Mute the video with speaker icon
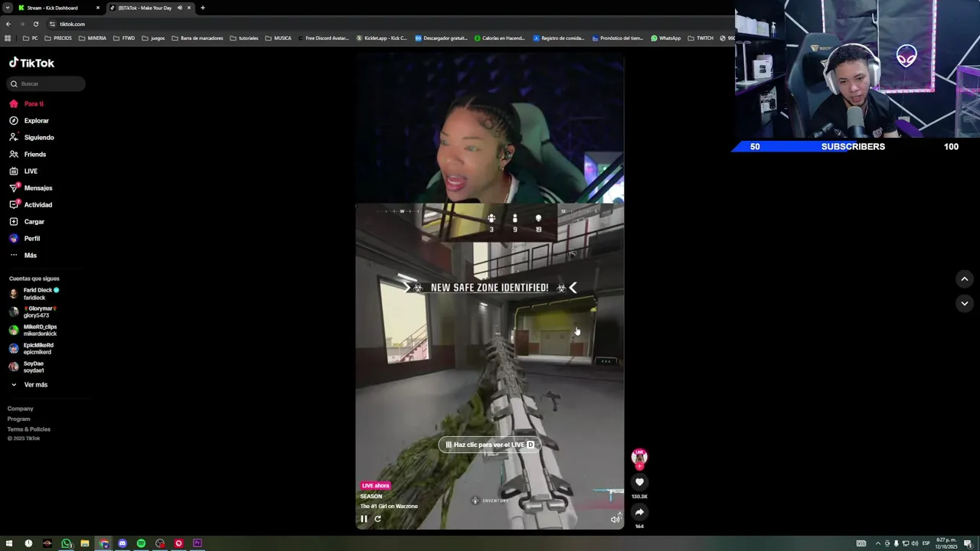 pos(615,520)
